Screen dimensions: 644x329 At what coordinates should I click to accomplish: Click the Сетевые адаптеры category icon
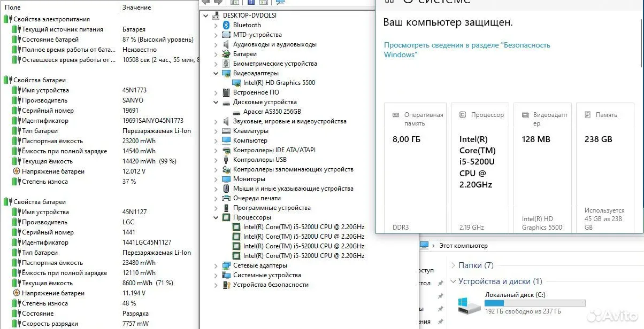pyautogui.click(x=226, y=265)
